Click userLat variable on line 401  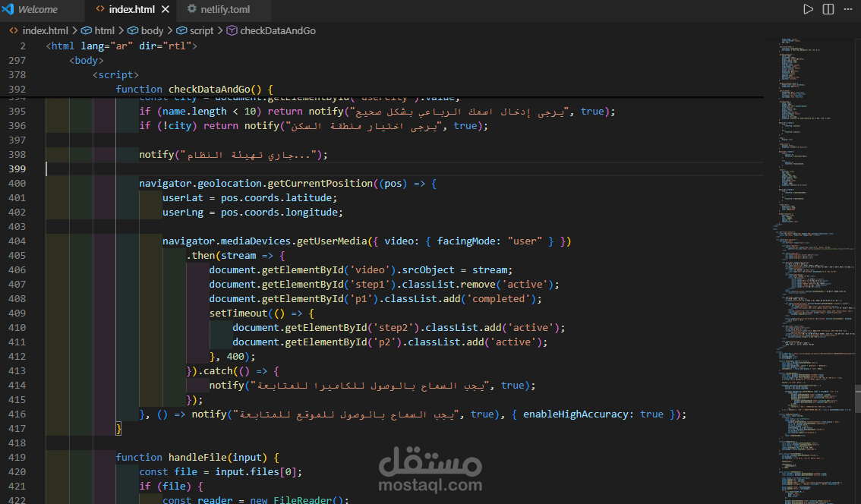[182, 197]
